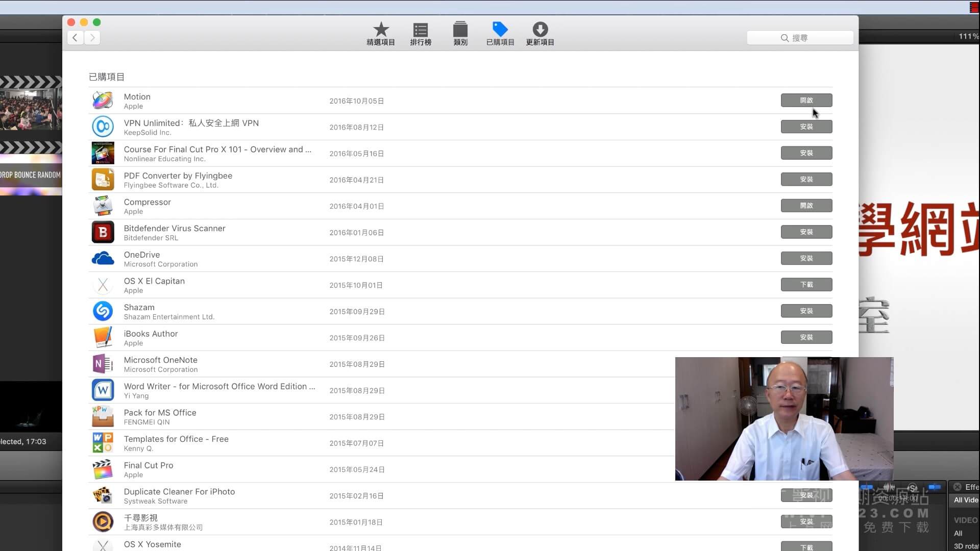Click the VPN Unlimited app title
Image resolution: width=980 pixels, height=551 pixels.
point(191,123)
